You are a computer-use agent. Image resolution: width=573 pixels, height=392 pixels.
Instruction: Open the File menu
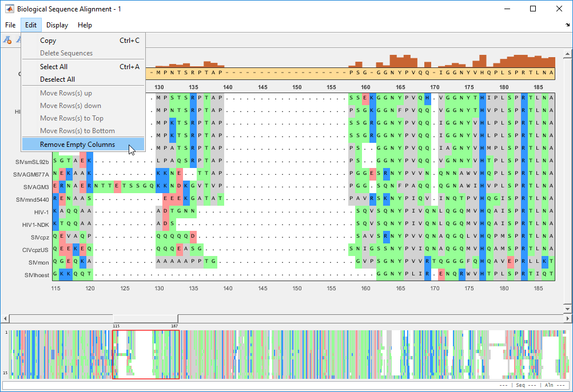coord(10,25)
